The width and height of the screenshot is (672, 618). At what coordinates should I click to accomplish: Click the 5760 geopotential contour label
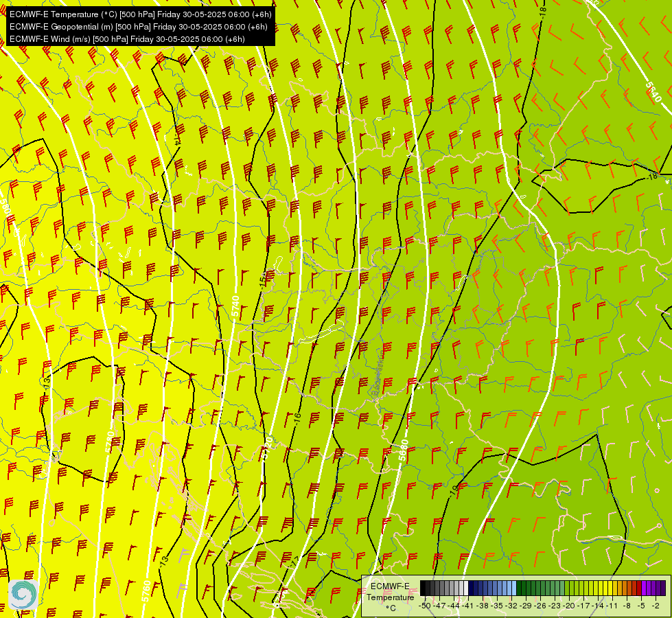pos(146,591)
